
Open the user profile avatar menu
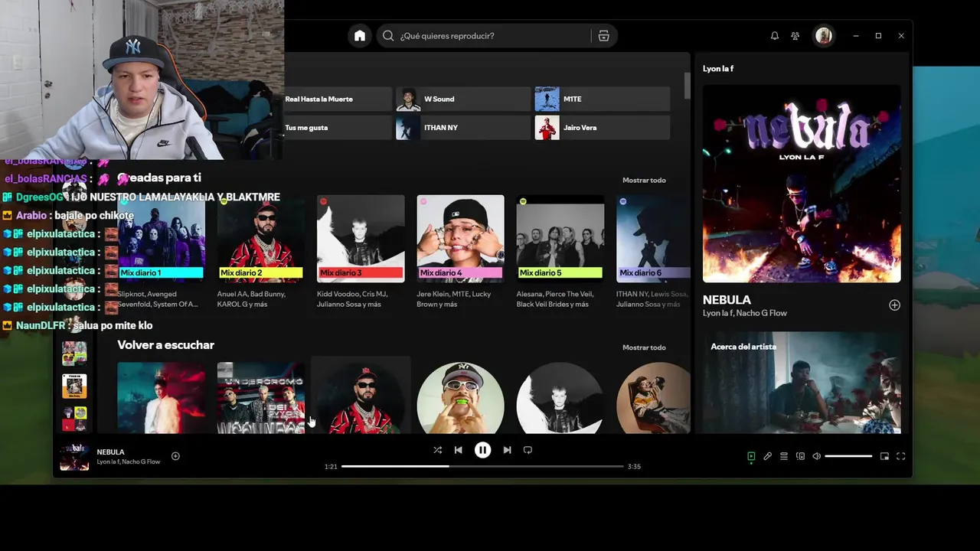(823, 36)
